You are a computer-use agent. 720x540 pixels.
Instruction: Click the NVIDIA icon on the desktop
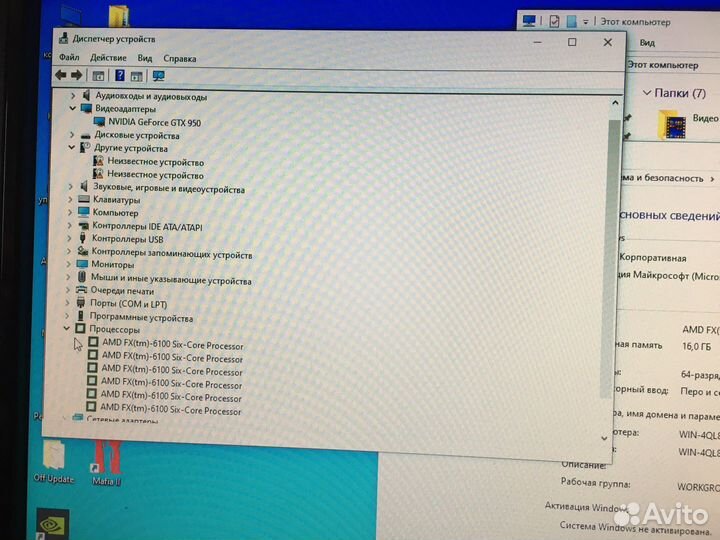(52, 525)
